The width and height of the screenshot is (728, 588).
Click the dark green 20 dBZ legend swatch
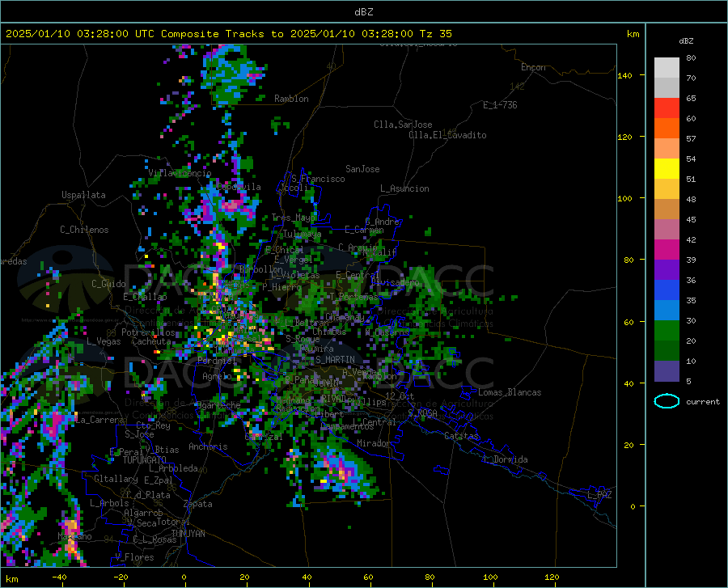pyautogui.click(x=667, y=351)
